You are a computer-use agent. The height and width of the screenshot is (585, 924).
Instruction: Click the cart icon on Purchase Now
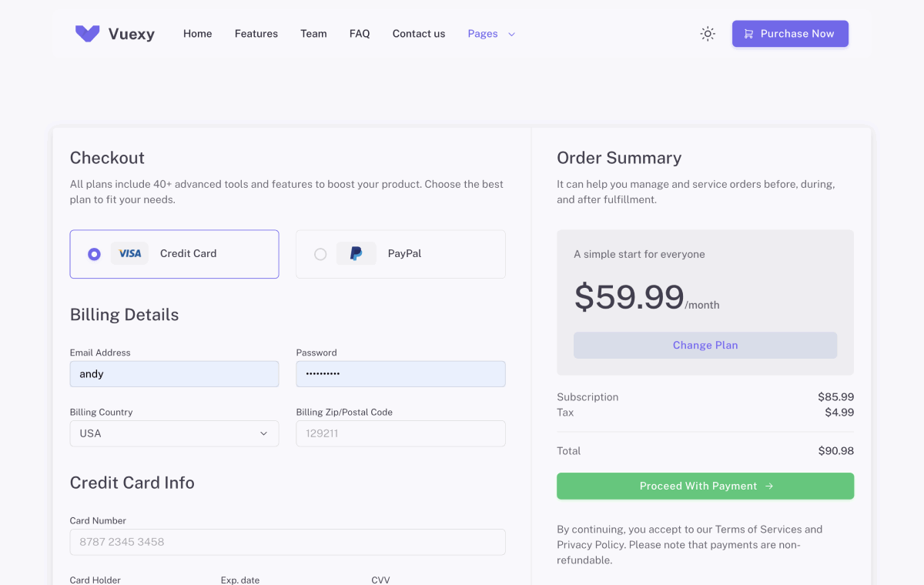click(x=748, y=33)
